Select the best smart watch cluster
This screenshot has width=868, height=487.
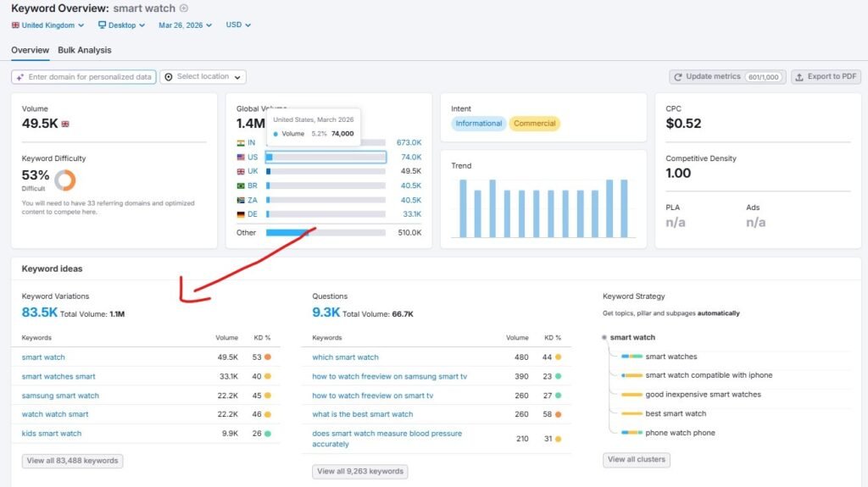pos(676,414)
